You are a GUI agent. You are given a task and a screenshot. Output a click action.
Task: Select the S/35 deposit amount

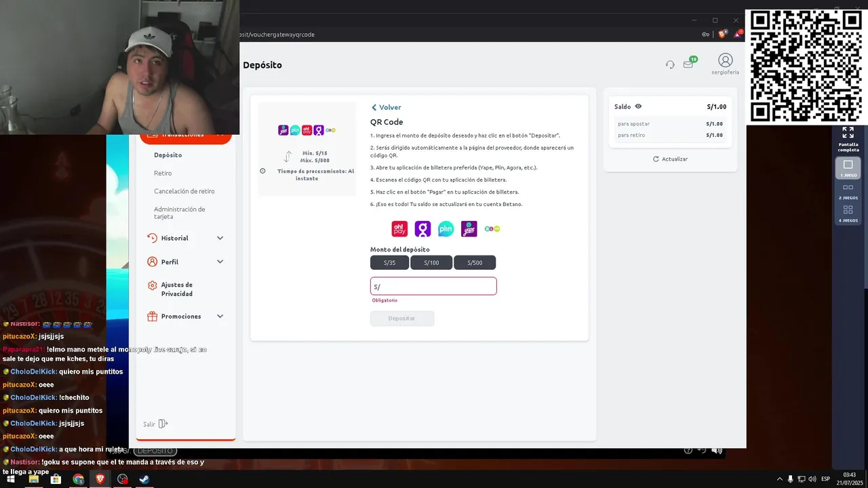[x=390, y=262]
